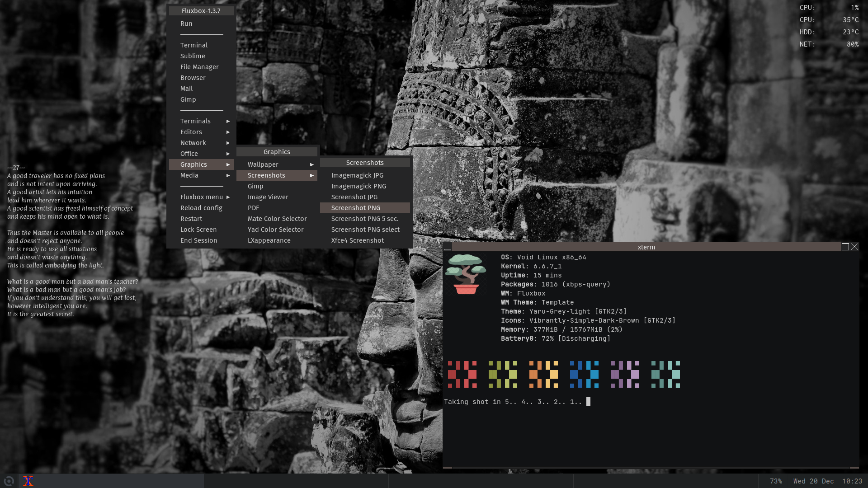Click the spiral logo icon in the taskbar
868x488 pixels.
pos(9,481)
